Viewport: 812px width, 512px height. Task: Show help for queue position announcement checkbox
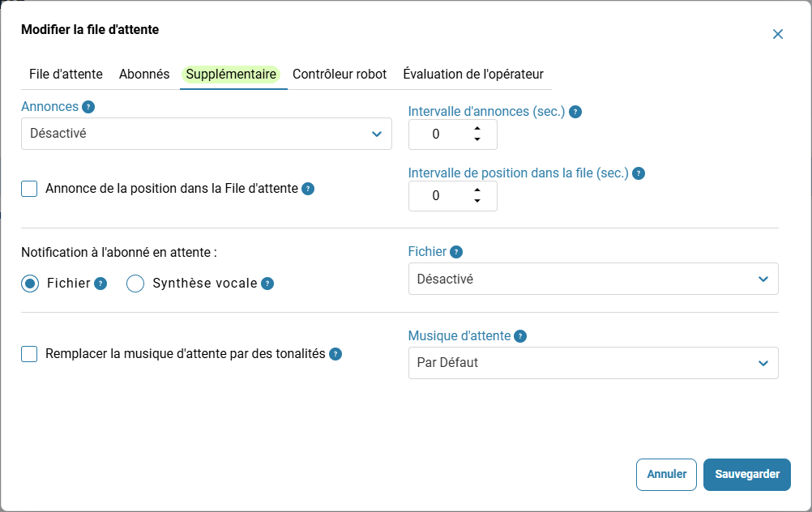pyautogui.click(x=308, y=189)
